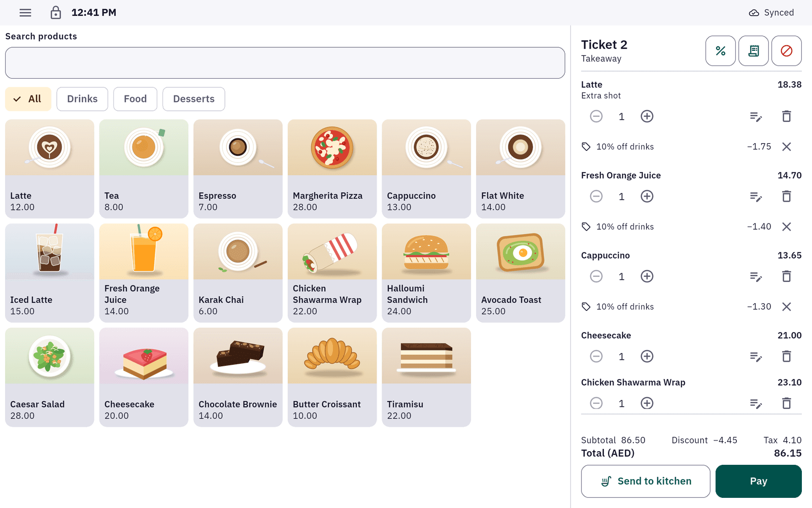Add Espresso product tile
812x508 pixels.
pyautogui.click(x=238, y=169)
